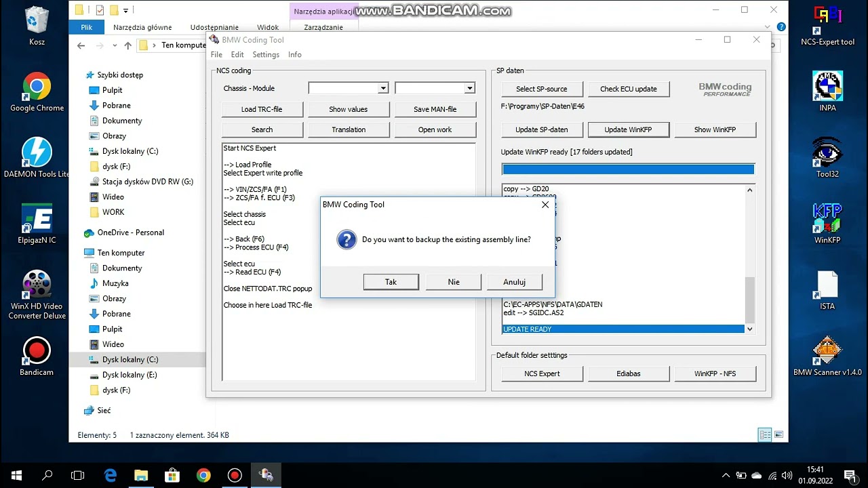868x488 pixels.
Task: Go back in File Explorer navigation
Action: click(81, 45)
